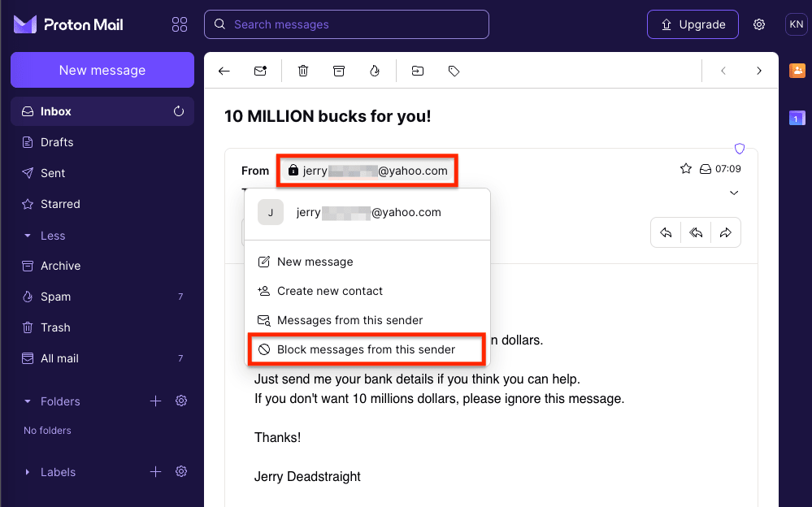The height and width of the screenshot is (507, 812).
Task: Forward the 10 MILLION bucks email
Action: pos(725,232)
